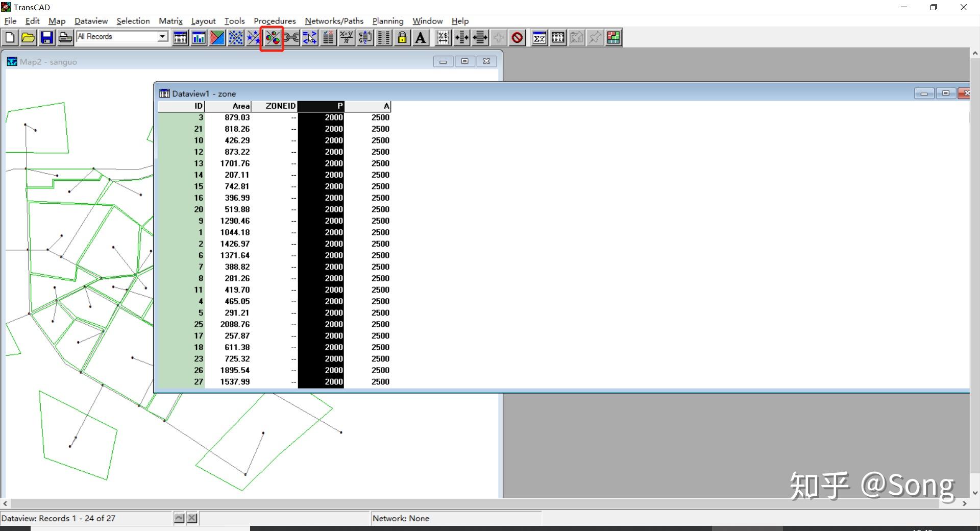Click Area cell 1895.54
This screenshot has height=531, width=980.
(x=228, y=370)
